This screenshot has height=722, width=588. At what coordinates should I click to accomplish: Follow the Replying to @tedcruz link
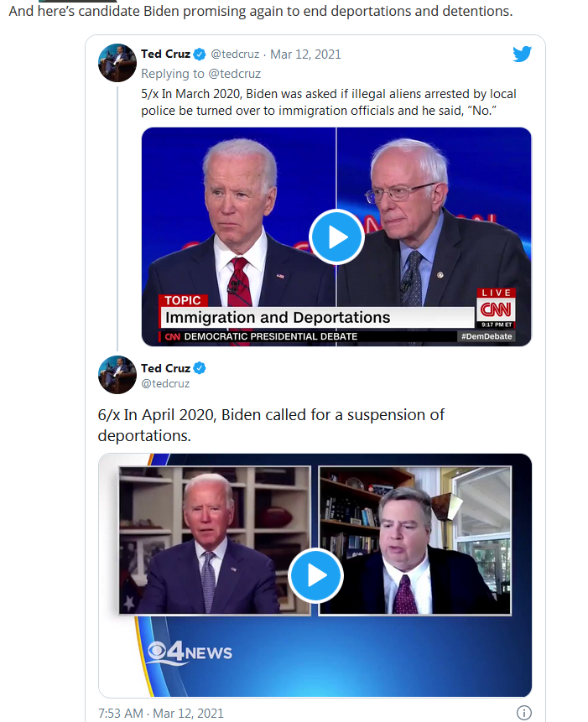(200, 74)
